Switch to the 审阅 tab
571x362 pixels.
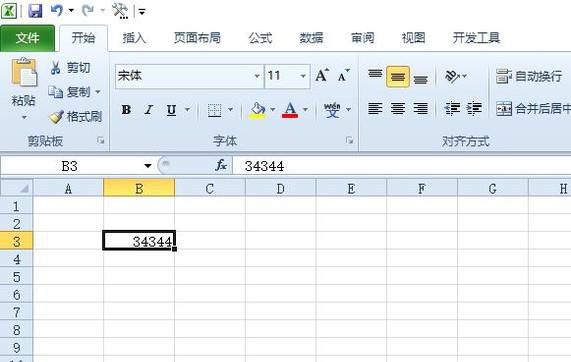click(x=362, y=38)
